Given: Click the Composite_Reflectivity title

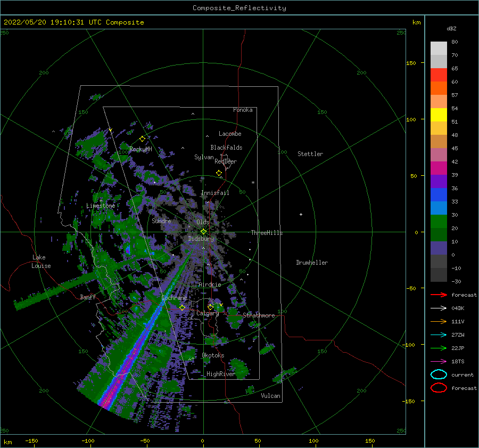Looking at the screenshot, I should pos(239,8).
